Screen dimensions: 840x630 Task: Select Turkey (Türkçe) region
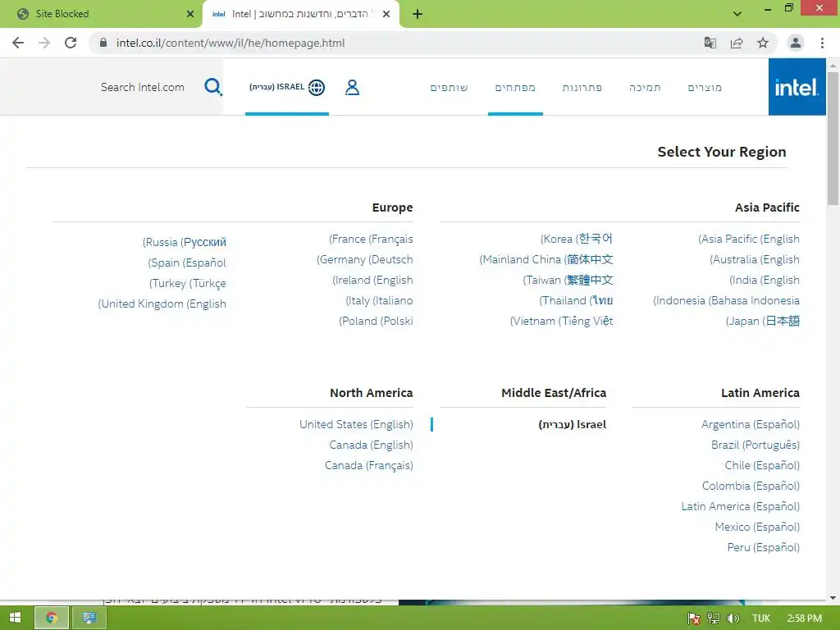tap(188, 283)
